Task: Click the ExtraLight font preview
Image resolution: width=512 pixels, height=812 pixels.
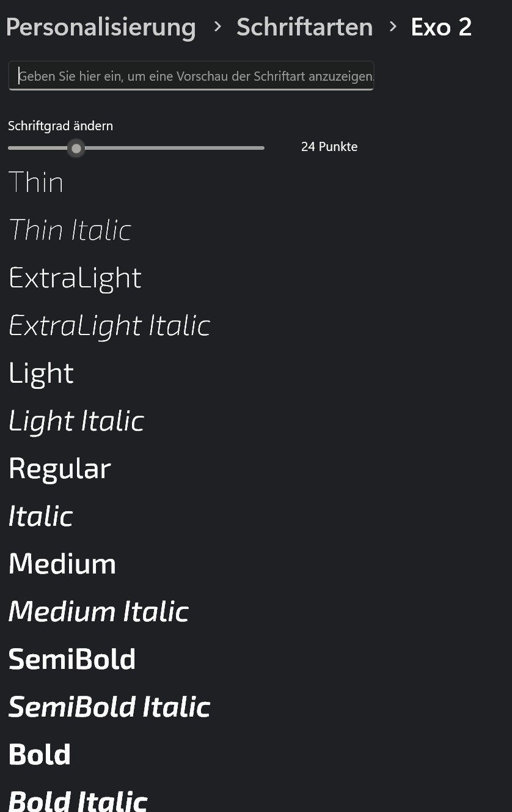Action: 75,277
